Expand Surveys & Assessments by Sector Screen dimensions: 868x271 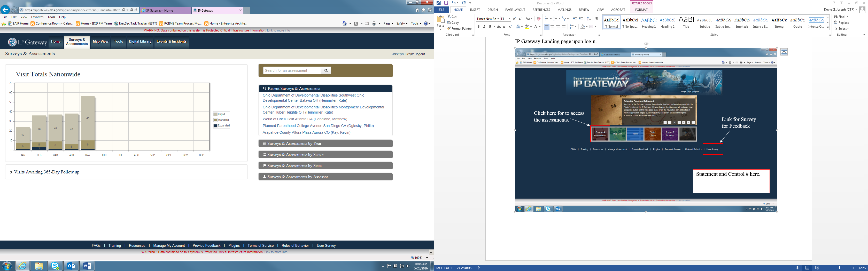coord(325,155)
